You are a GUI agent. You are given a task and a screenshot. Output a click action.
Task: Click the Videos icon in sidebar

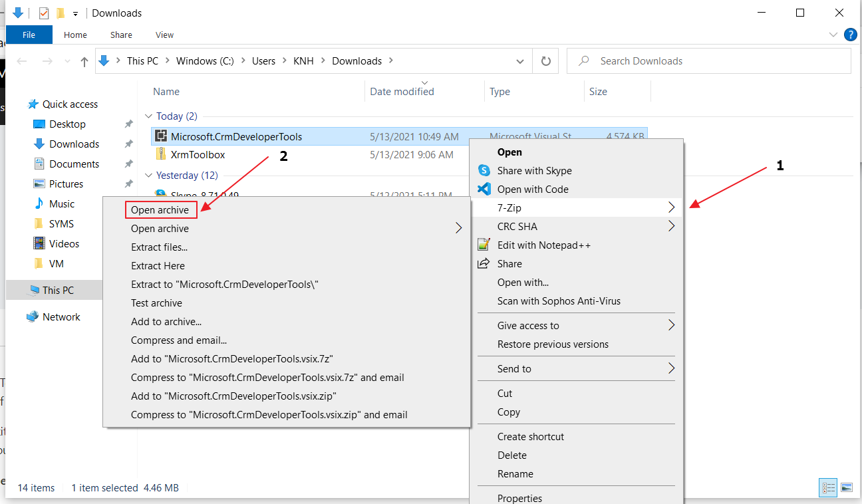pyautogui.click(x=39, y=244)
